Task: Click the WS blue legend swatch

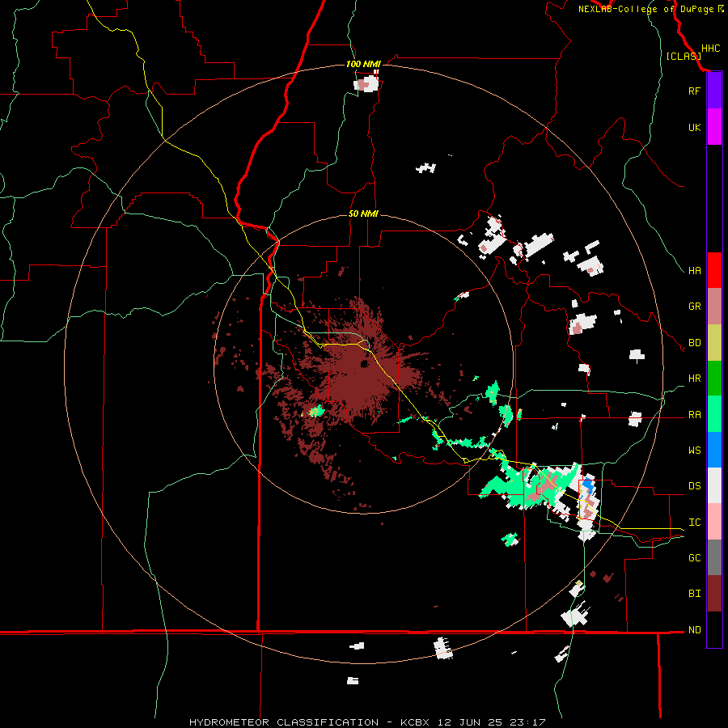Action: [714, 450]
